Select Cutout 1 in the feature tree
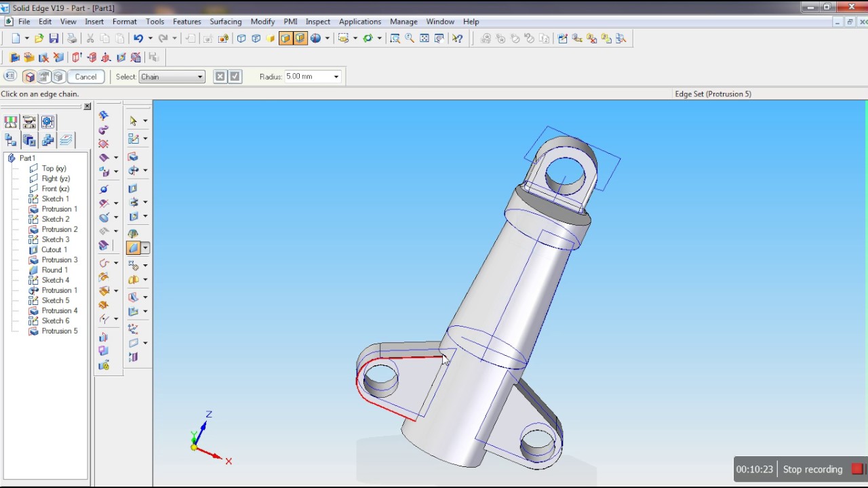 point(54,249)
